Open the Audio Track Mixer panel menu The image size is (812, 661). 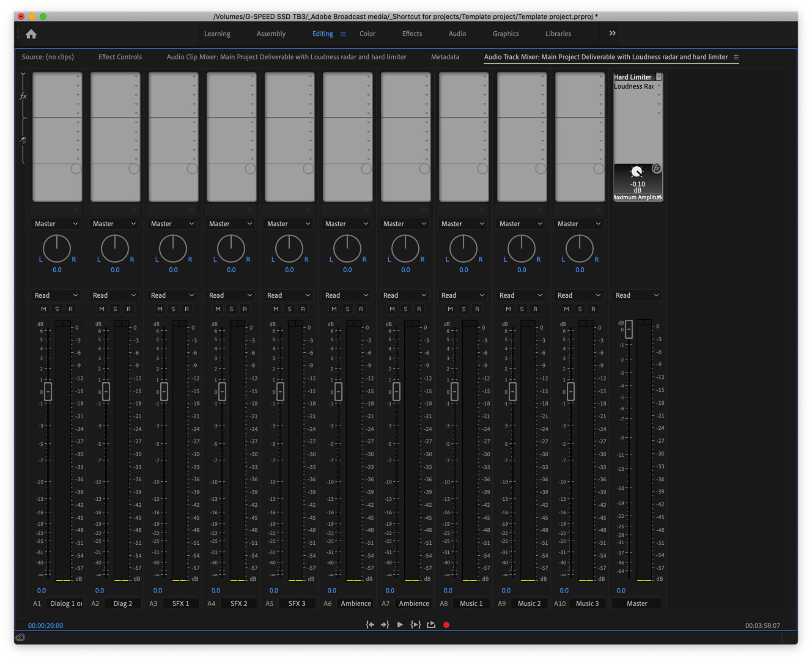[737, 57]
